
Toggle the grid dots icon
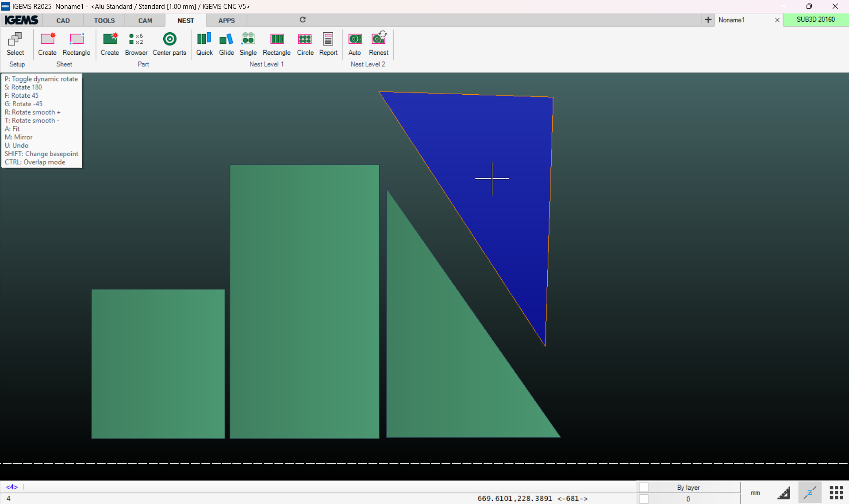836,492
